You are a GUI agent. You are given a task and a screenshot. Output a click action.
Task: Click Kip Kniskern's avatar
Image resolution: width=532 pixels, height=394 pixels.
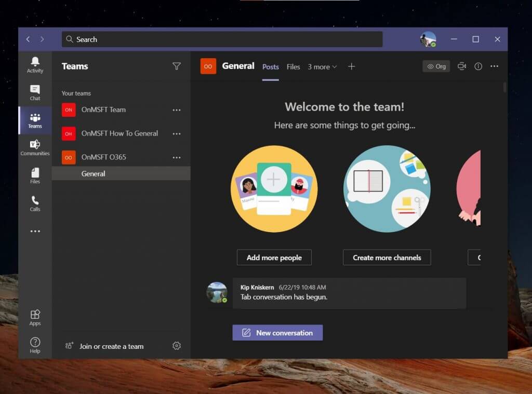(217, 292)
